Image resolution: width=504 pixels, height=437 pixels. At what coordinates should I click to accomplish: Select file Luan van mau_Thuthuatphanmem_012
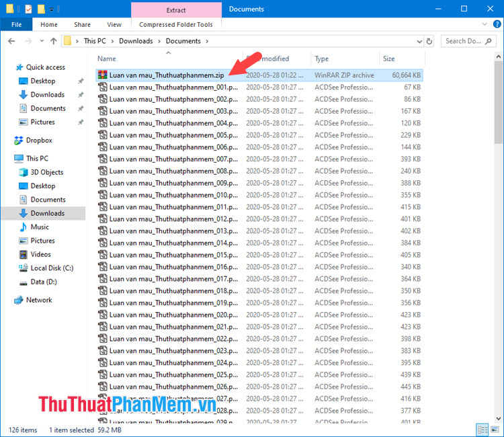(x=259, y=219)
